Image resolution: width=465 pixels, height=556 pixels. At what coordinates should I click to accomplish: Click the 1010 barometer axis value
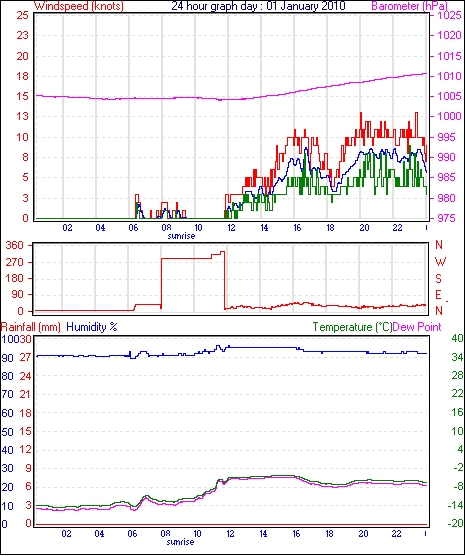(x=449, y=76)
